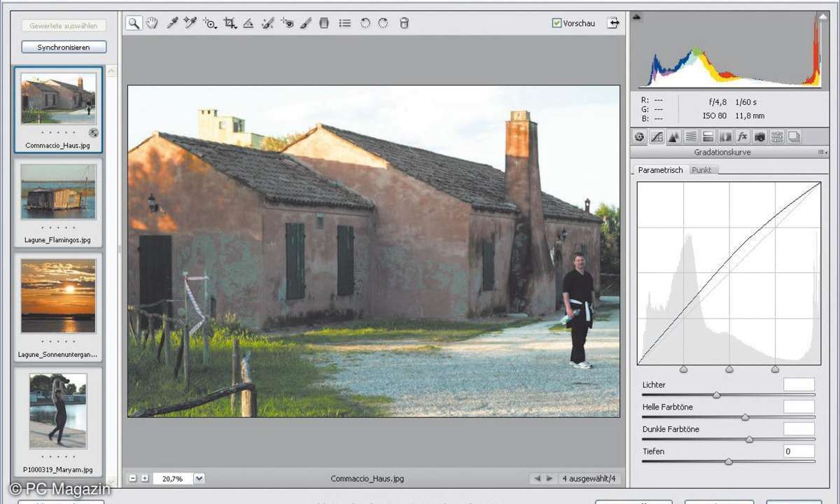840x504 pixels.
Task: Click the Synchronisieren button
Action: (x=64, y=48)
